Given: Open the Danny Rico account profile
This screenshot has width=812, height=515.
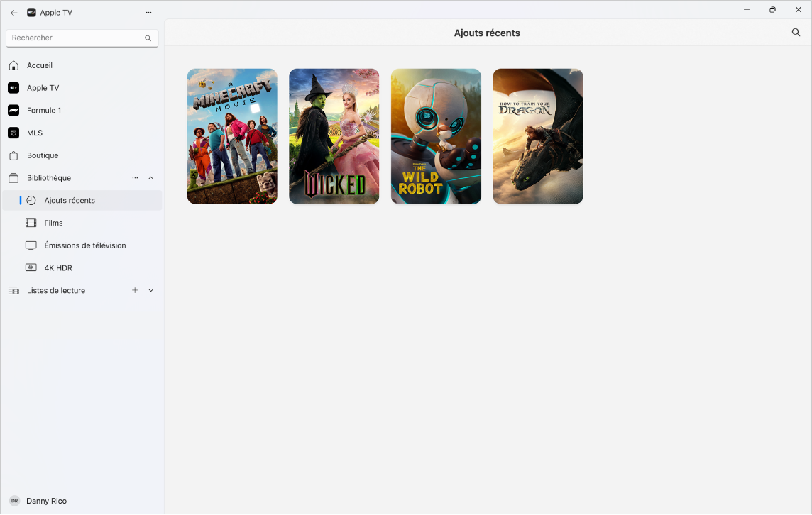Looking at the screenshot, I should click(48, 501).
